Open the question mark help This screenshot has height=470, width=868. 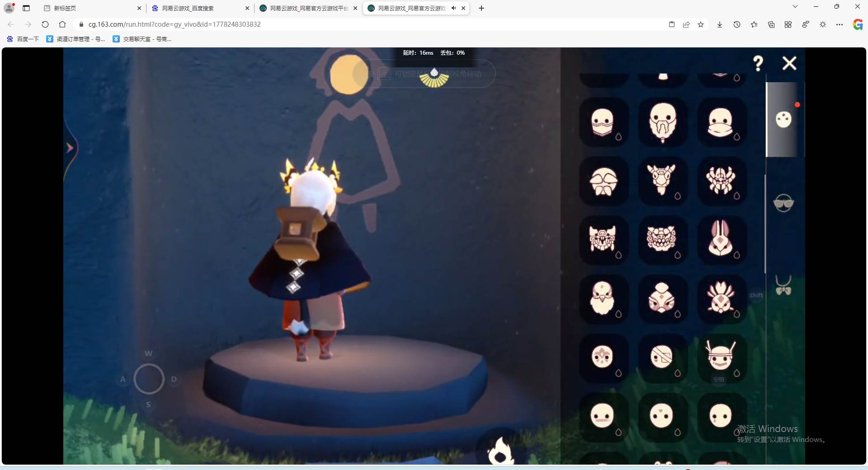click(x=758, y=63)
